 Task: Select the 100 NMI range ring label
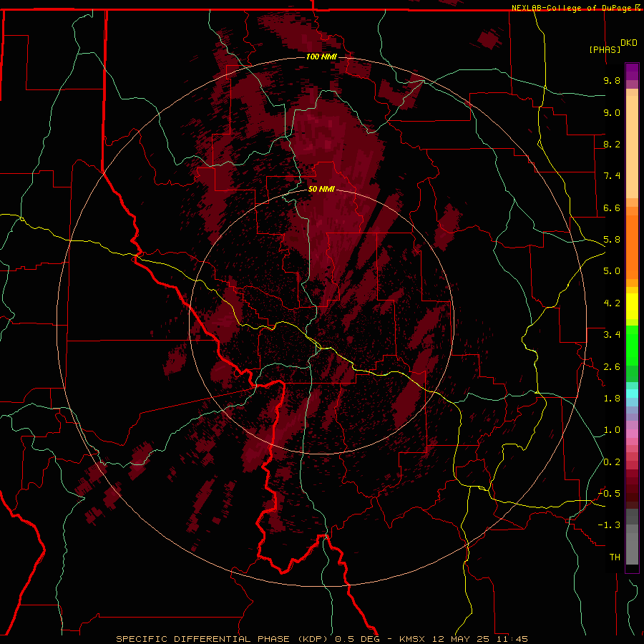pyautogui.click(x=321, y=57)
